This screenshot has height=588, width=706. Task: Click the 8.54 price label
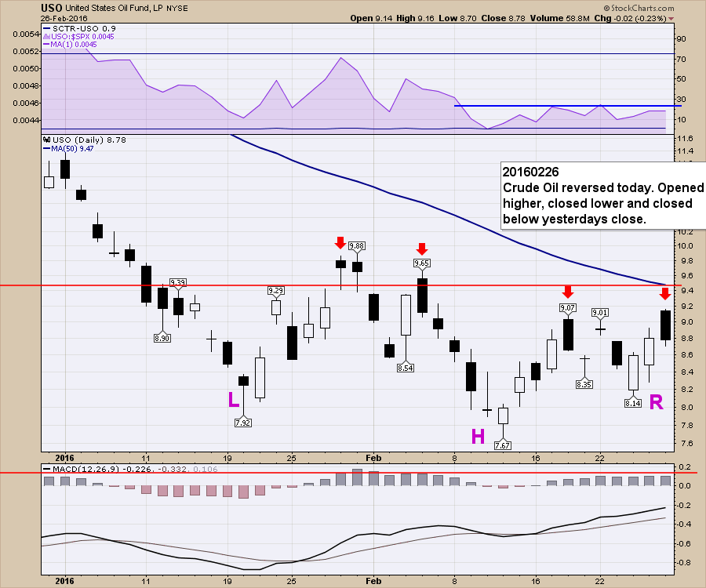point(406,368)
